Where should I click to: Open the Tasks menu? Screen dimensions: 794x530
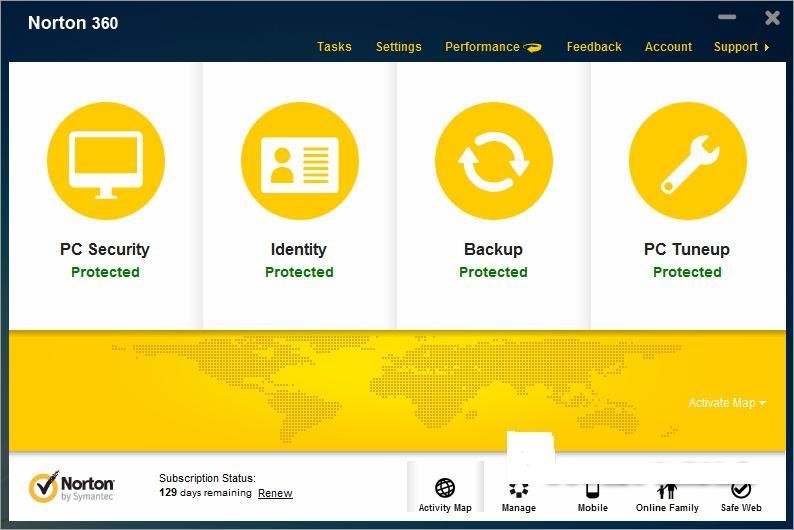click(334, 47)
